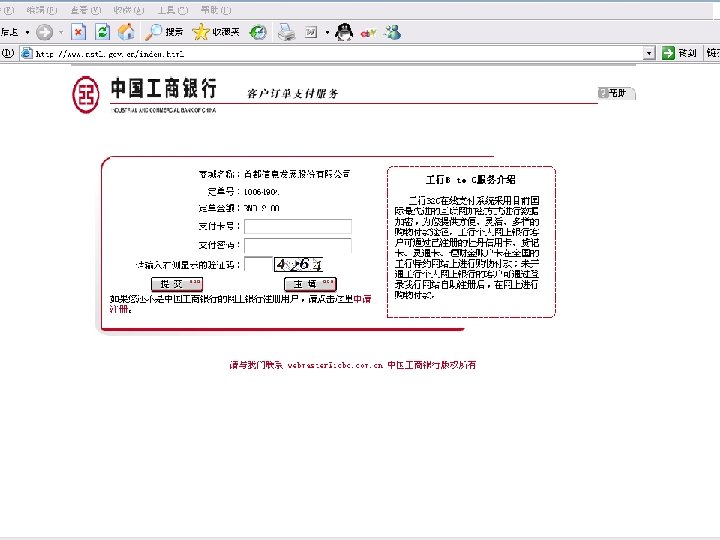Click the Edit page toolbar icon
The width and height of the screenshot is (720, 540).
coord(311,32)
